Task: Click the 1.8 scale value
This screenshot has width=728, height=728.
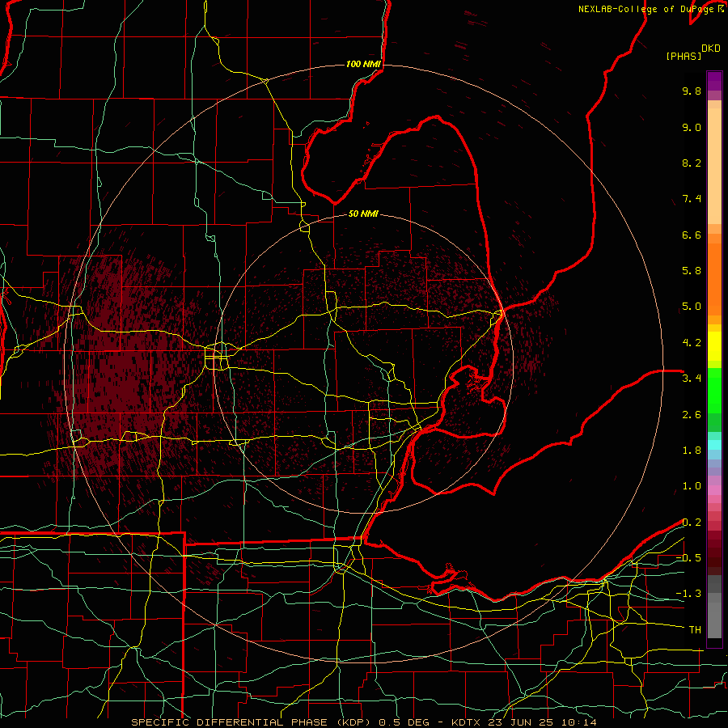Action: (x=692, y=451)
